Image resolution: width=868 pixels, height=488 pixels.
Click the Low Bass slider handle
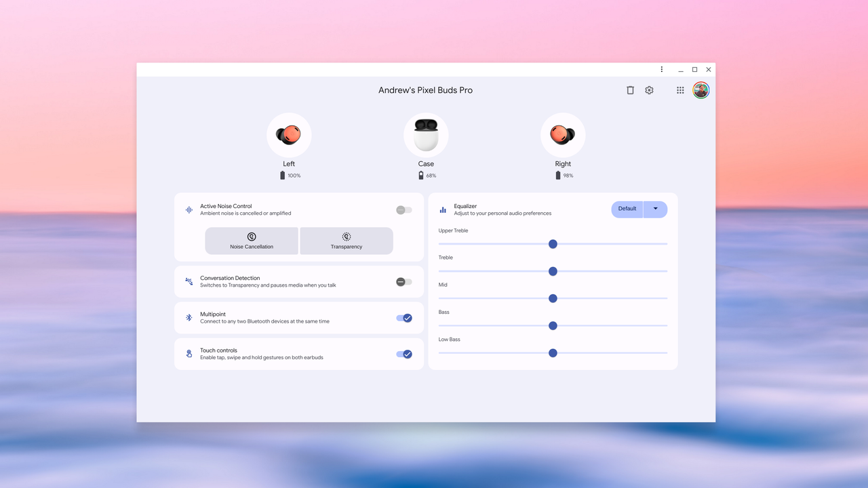(x=553, y=352)
